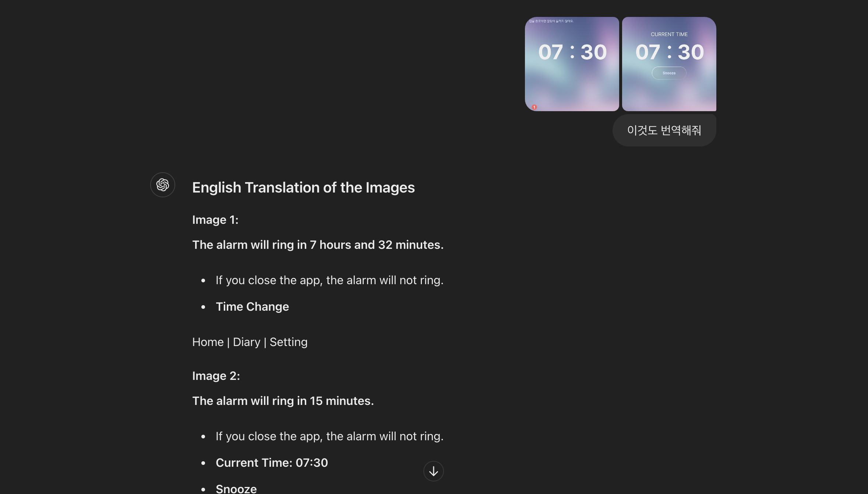
Task: Click the 'Home | Diary | Setting' text line
Action: click(250, 342)
